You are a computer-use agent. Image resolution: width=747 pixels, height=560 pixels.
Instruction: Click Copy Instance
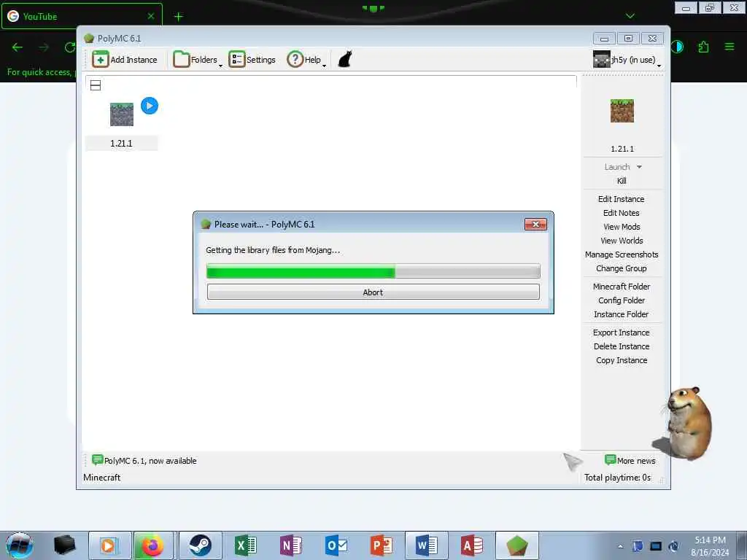click(622, 360)
